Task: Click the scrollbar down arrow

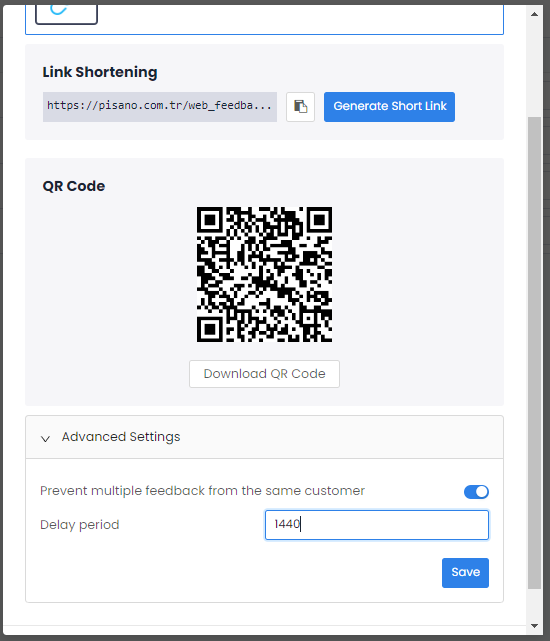Action: click(534, 625)
